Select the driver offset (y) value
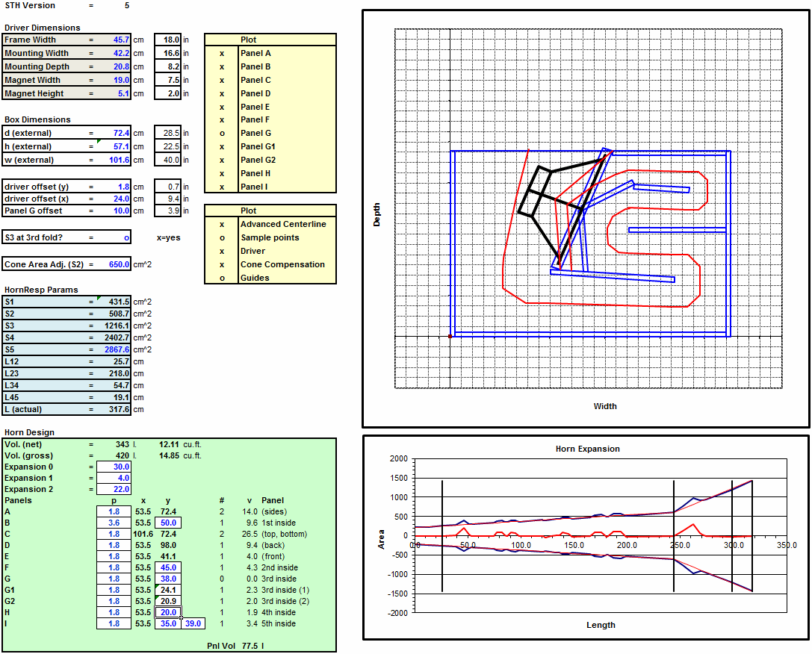Image resolution: width=812 pixels, height=654 pixels. (x=114, y=187)
